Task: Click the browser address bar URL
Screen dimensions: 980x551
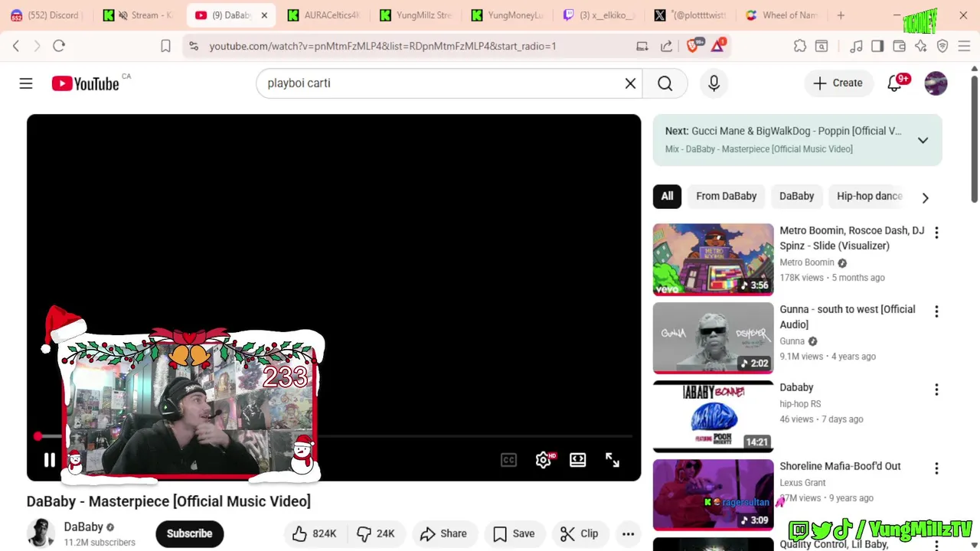Action: (383, 46)
